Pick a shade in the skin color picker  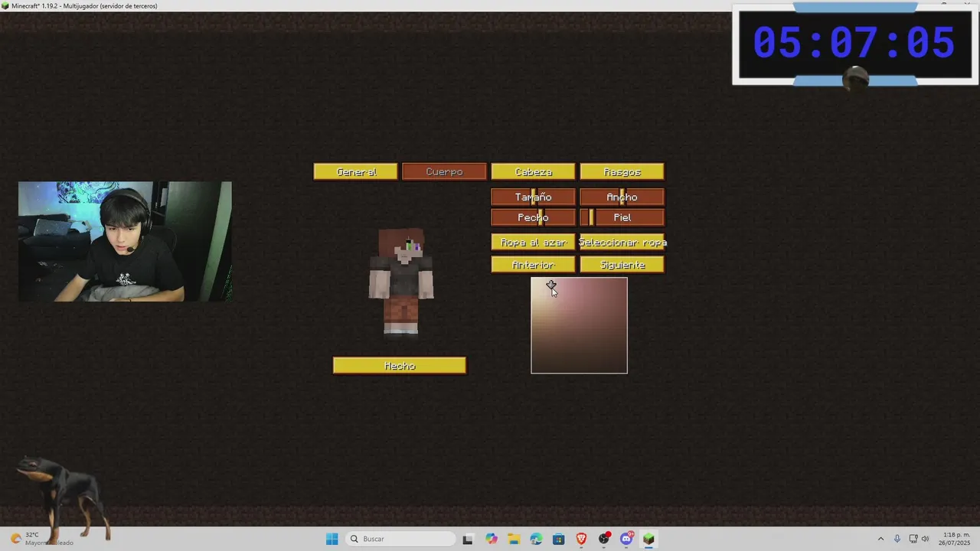pos(579,325)
